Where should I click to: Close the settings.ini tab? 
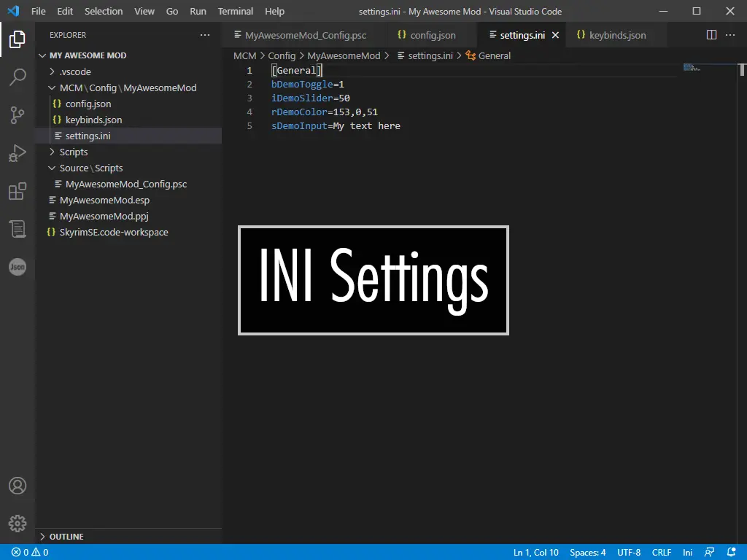pyautogui.click(x=555, y=35)
